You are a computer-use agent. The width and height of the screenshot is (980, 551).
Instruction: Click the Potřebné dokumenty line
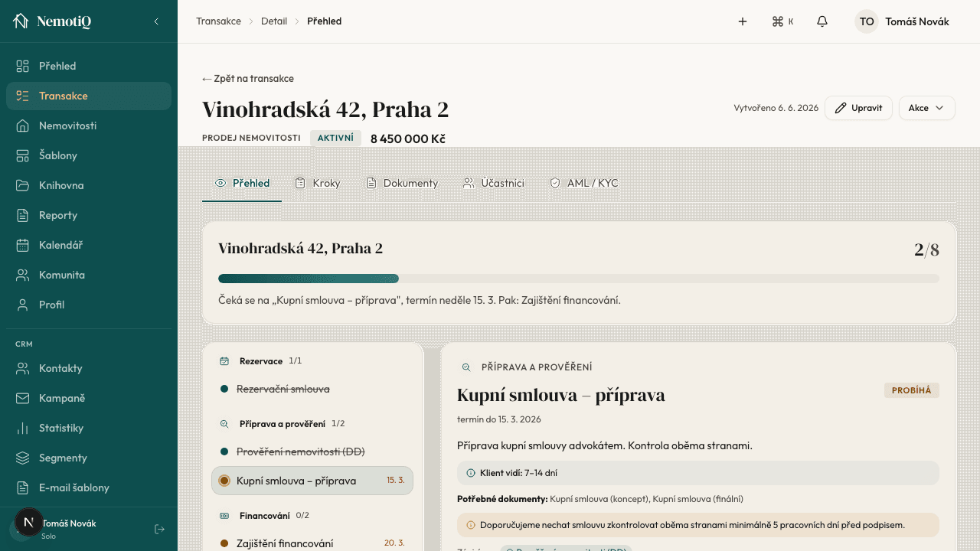coord(600,499)
